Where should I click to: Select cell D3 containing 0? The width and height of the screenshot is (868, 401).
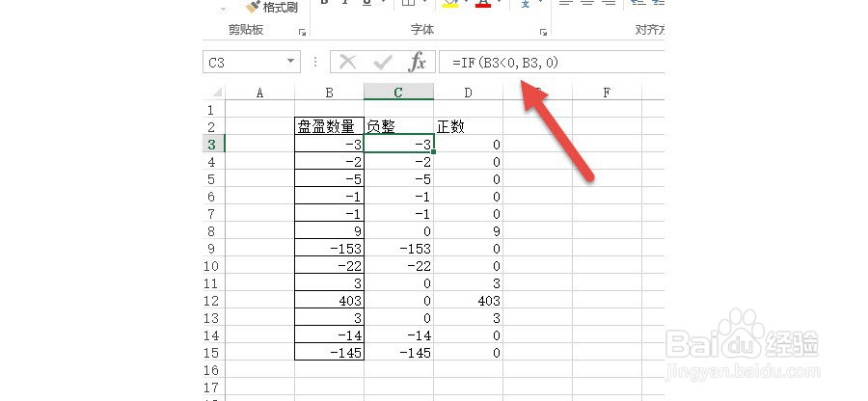[x=469, y=145]
